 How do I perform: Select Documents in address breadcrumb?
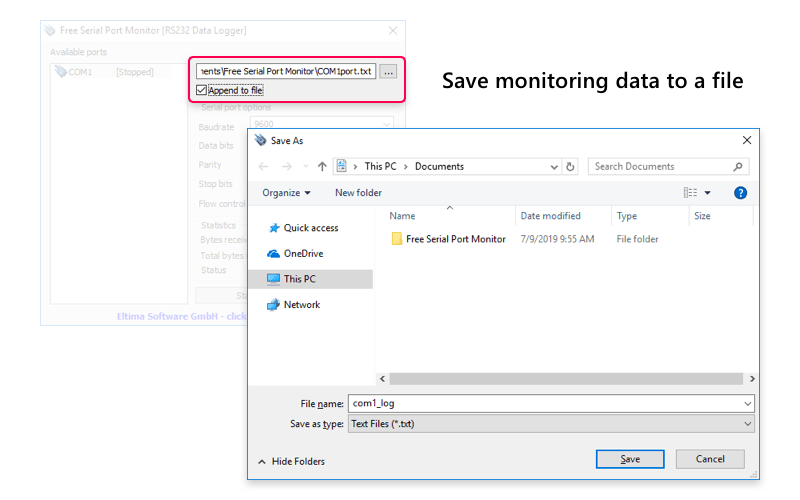439,166
